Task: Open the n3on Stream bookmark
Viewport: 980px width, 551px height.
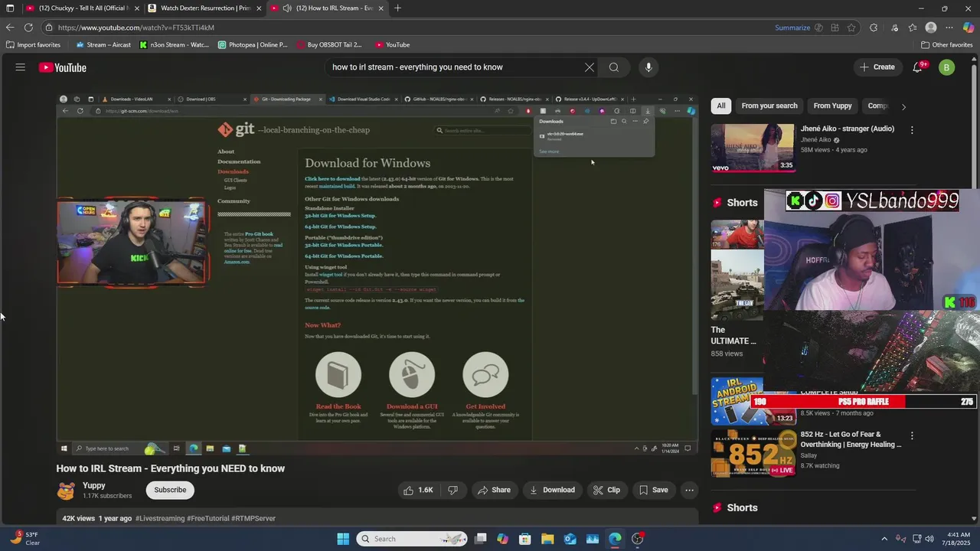Action: 175,45
